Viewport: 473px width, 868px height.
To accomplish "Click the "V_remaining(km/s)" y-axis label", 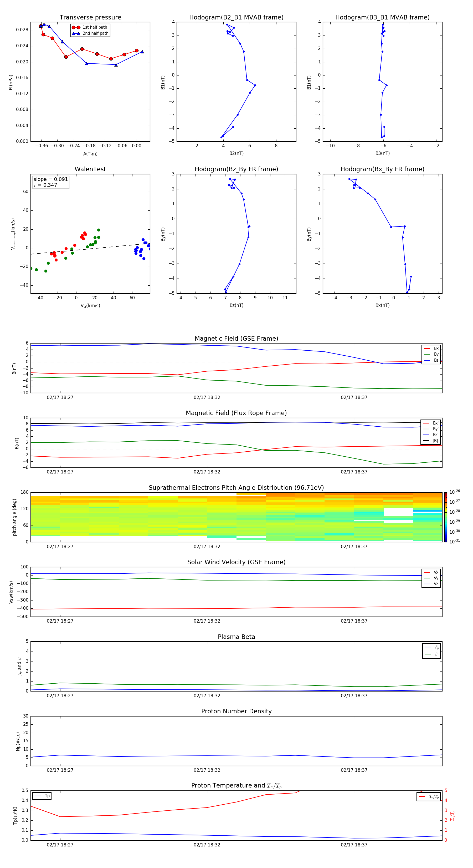I will tap(13, 234).
